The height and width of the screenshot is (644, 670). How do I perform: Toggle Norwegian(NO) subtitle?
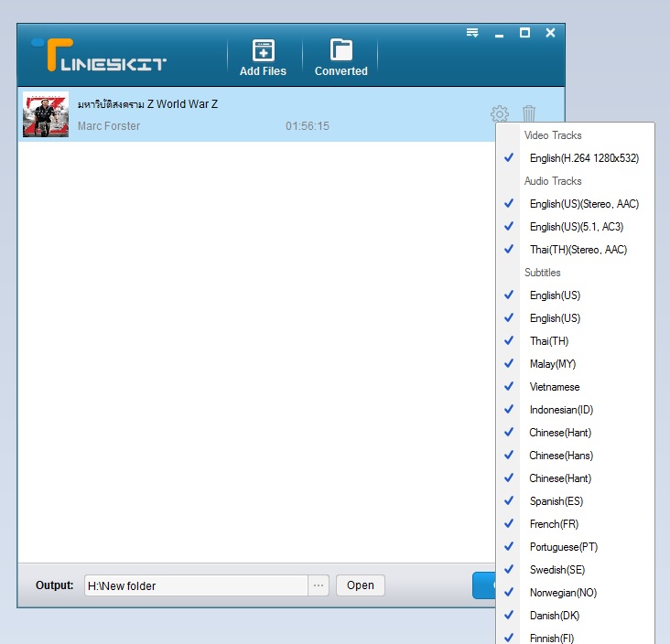point(575,593)
